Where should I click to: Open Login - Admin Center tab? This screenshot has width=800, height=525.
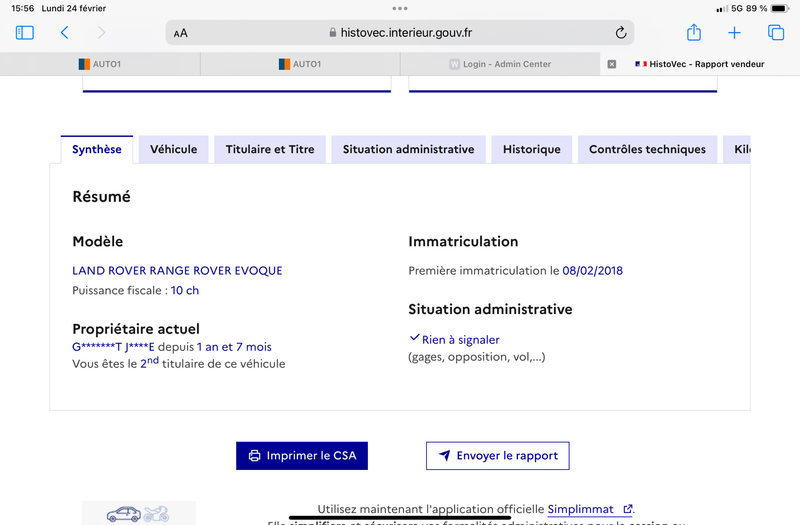point(500,64)
